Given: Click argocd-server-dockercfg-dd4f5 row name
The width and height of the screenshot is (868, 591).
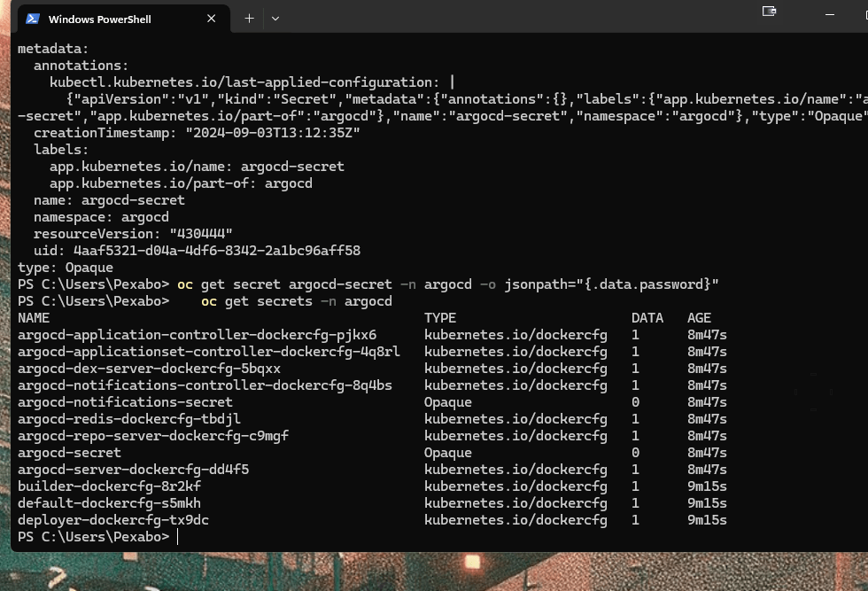Looking at the screenshot, I should tap(134, 470).
